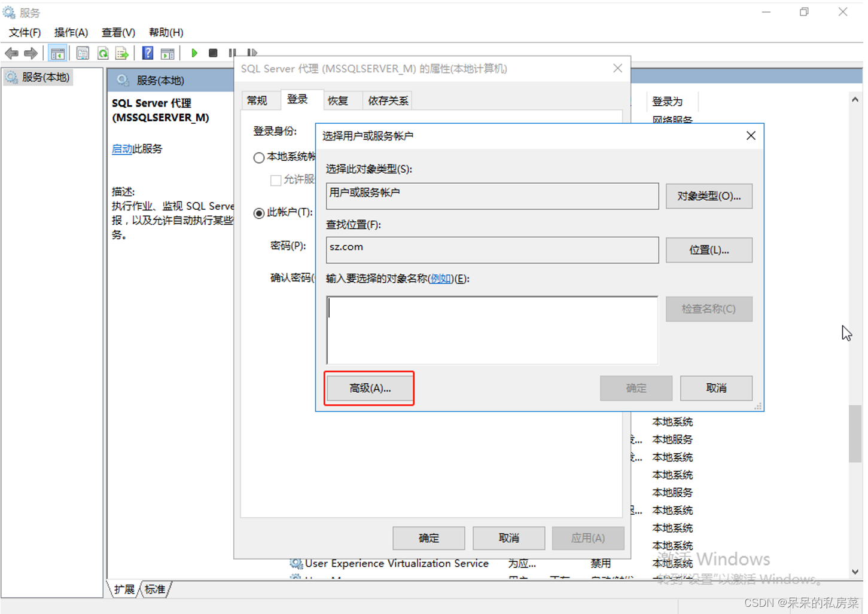Viewport: 868px width, 614px height.
Task: Click the services list scroll-down arrow
Action: coord(855,572)
